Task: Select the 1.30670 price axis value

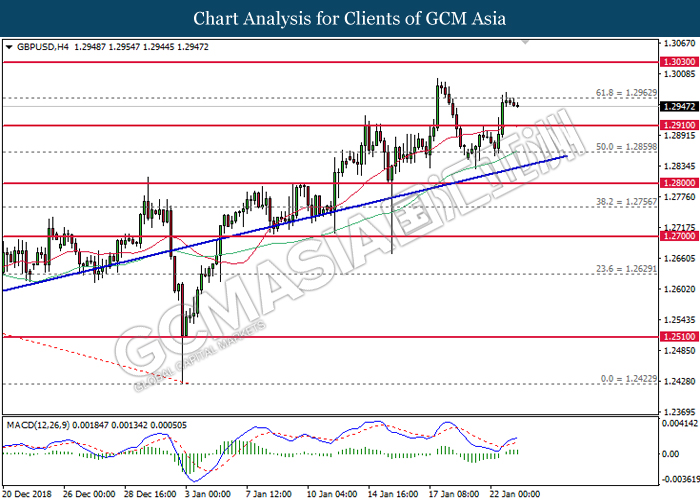Action: coord(679,43)
